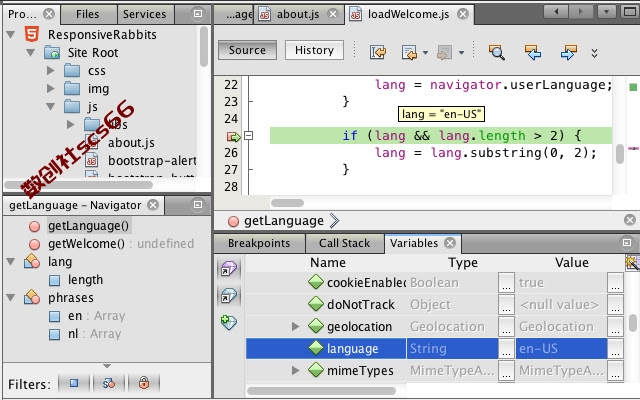Click the blue diamond variables sidebar icon
This screenshot has width=640, height=400.
(x=229, y=296)
